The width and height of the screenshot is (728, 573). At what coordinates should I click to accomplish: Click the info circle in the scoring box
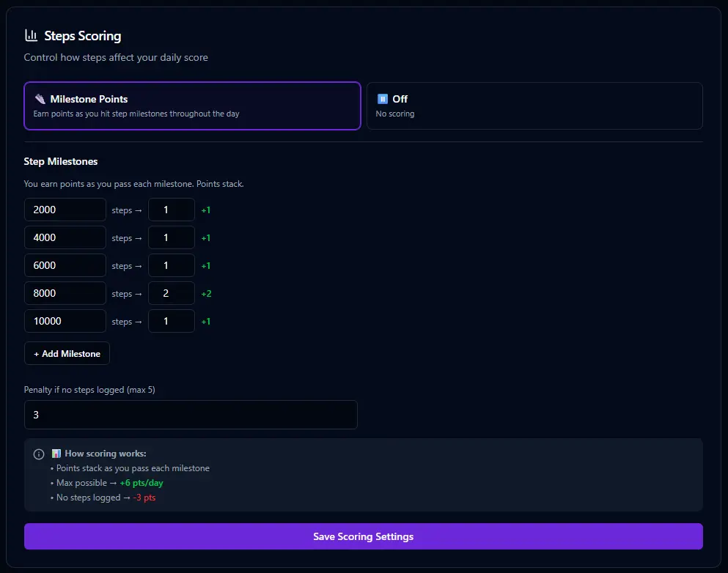point(38,454)
